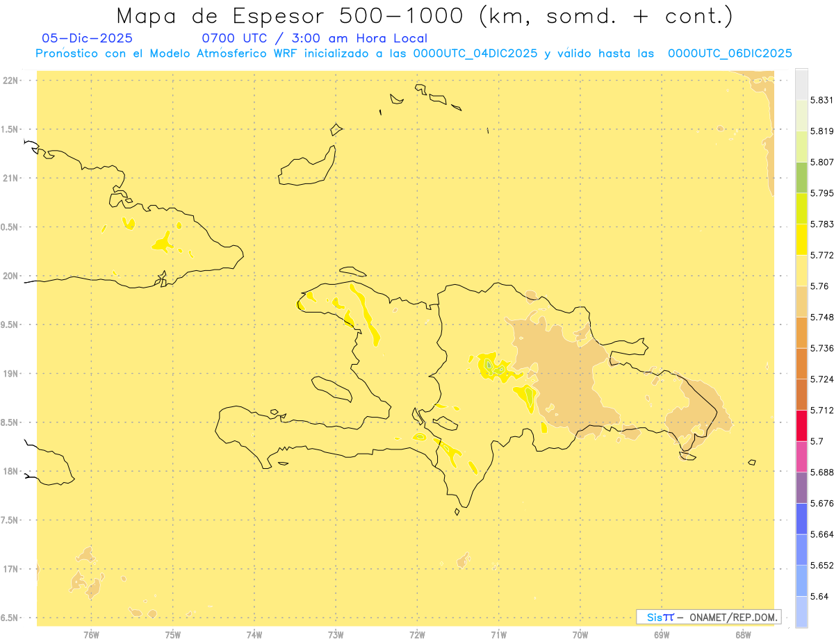This screenshot has width=834, height=644.
Task: Click the 'ONAMET/REP.DOM.' credit label
Action: [x=734, y=617]
